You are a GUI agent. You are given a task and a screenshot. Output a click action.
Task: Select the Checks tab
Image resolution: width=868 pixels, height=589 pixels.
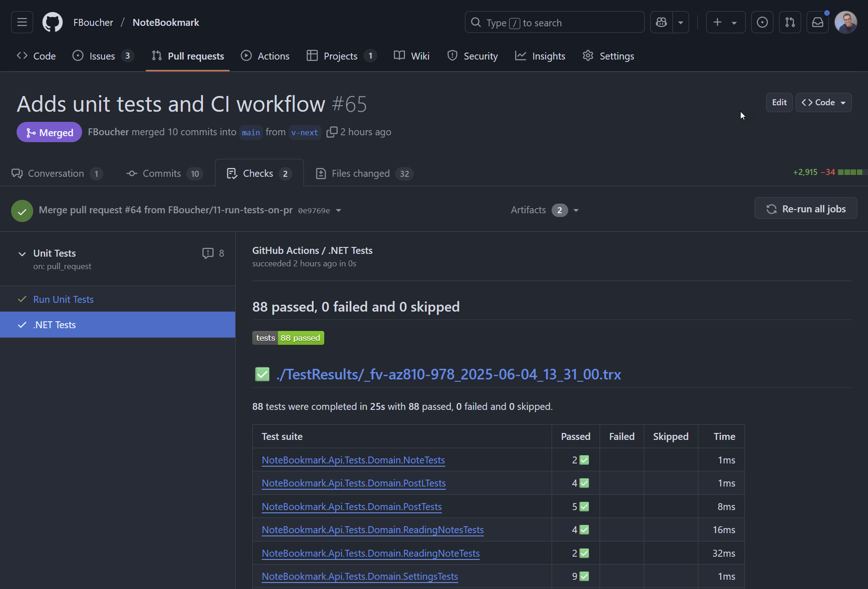(259, 173)
